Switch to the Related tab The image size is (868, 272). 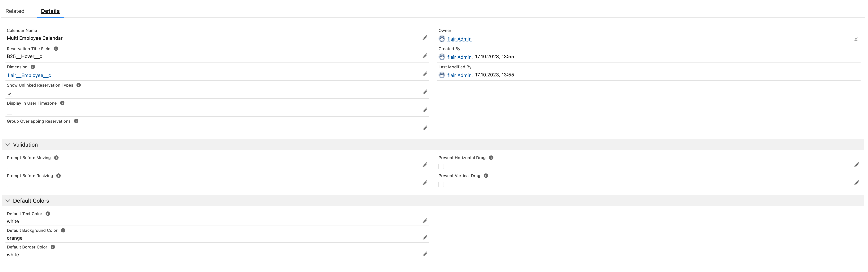[15, 11]
